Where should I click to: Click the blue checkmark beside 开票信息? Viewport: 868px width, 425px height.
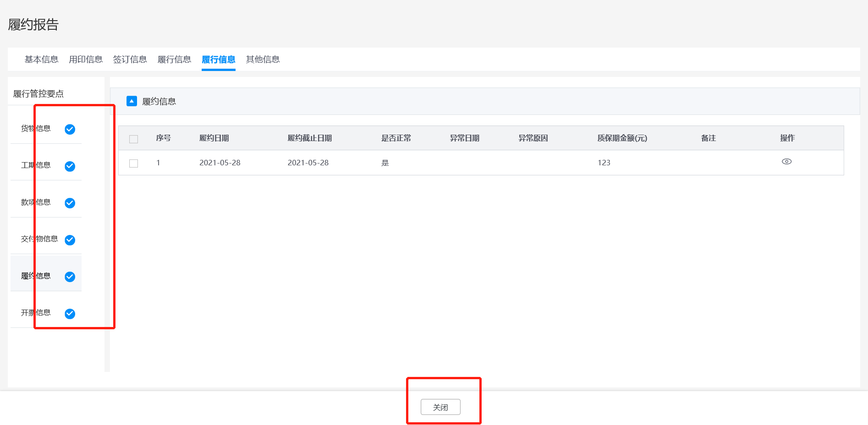[x=70, y=314]
